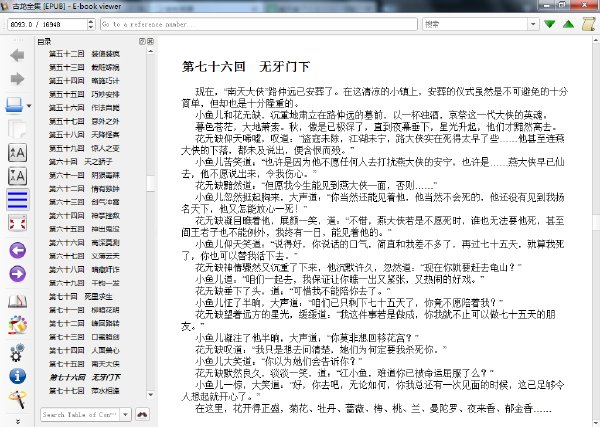Screen dimensions: 600x427
Task: Select chapter 第六十九回 in the contents list
Action: (x=84, y=283)
